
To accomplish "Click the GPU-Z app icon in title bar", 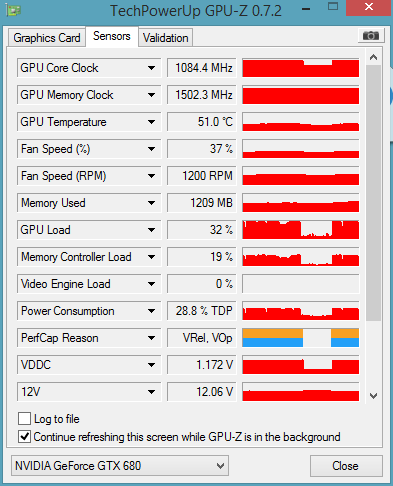I will click(x=13, y=10).
